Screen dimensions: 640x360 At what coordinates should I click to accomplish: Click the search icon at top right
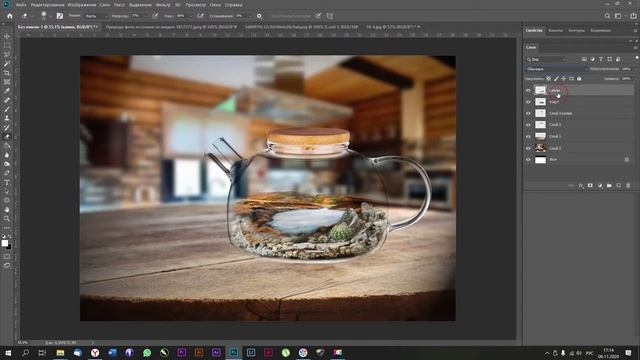coord(607,16)
